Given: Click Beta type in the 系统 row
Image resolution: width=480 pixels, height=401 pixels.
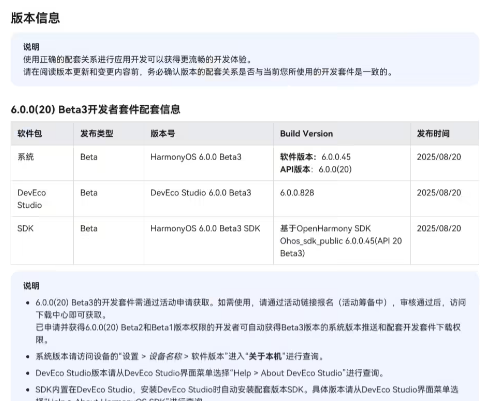Looking at the screenshot, I should [89, 157].
